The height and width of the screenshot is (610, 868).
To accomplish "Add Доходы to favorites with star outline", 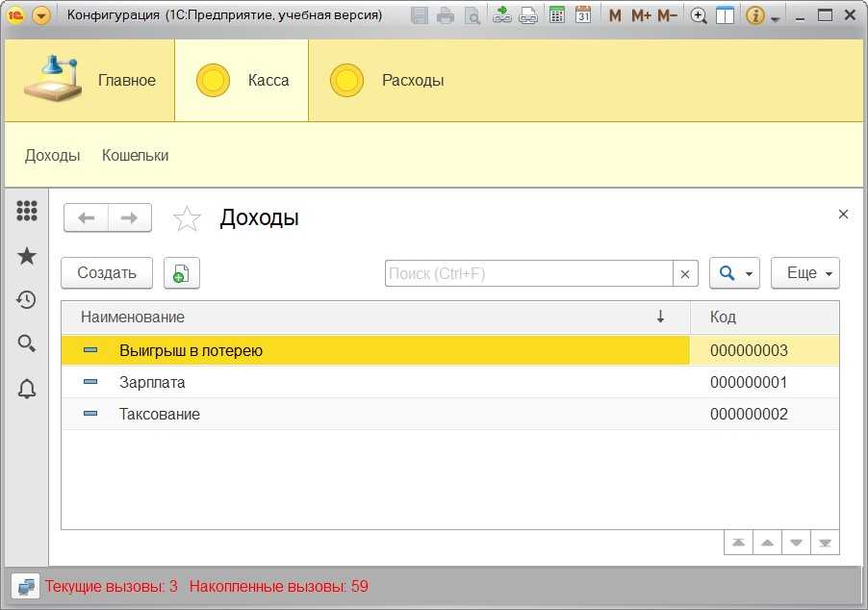I will coord(187,218).
